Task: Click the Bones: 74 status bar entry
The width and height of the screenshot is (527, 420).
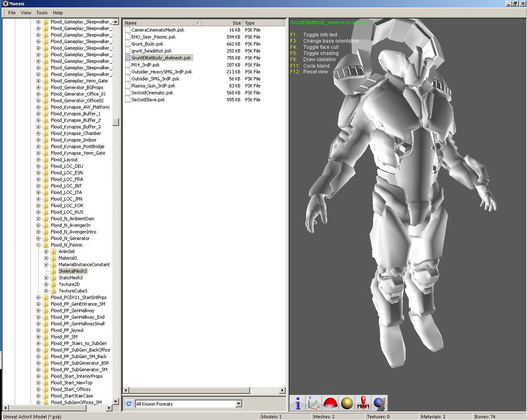Action: (484, 417)
